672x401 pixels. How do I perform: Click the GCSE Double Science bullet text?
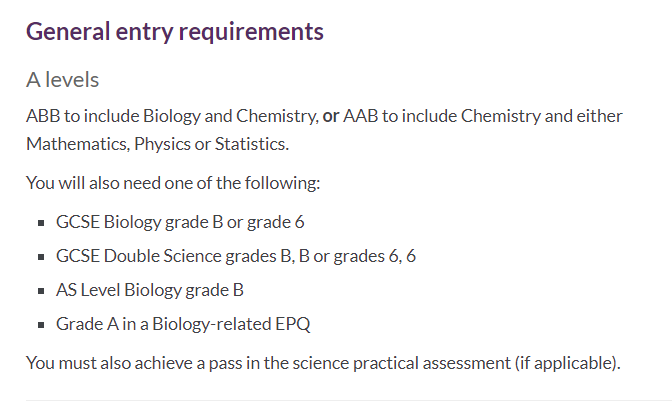[x=236, y=256]
